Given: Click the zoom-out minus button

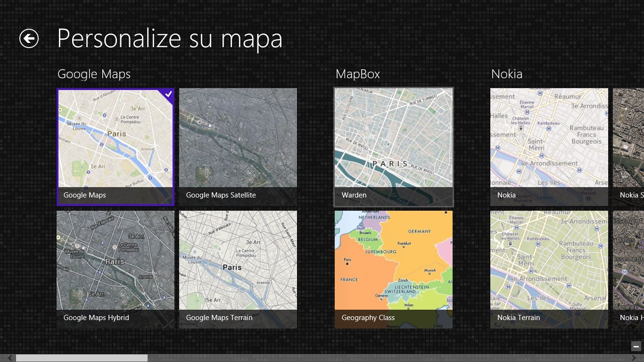Looking at the screenshot, I should click(636, 346).
